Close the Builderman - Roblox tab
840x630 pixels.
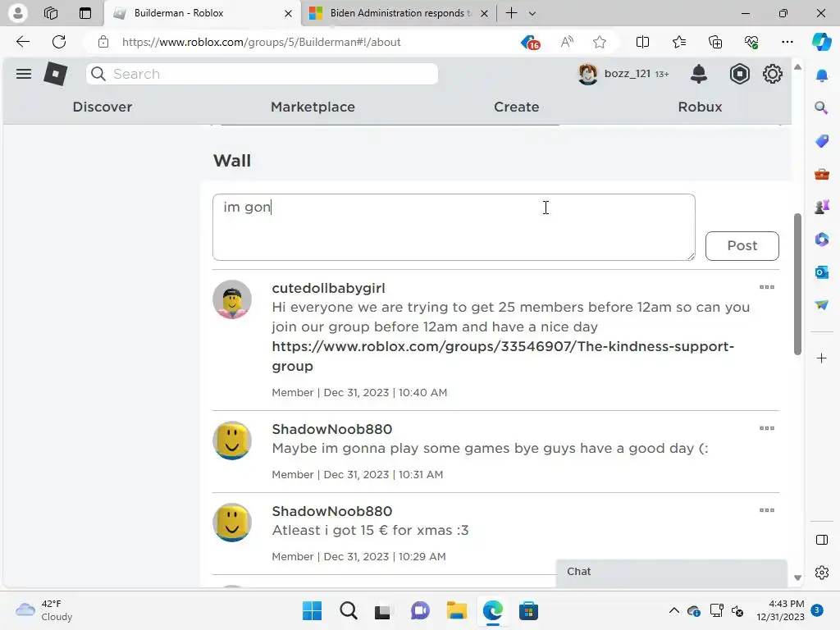[288, 13]
